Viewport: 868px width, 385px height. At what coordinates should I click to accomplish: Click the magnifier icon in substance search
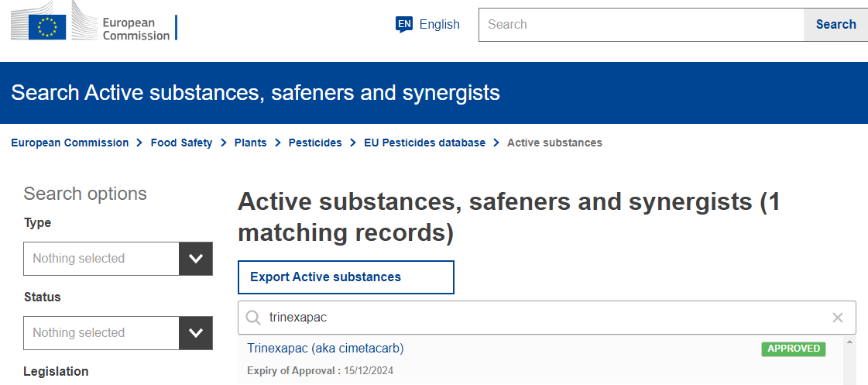(x=253, y=318)
